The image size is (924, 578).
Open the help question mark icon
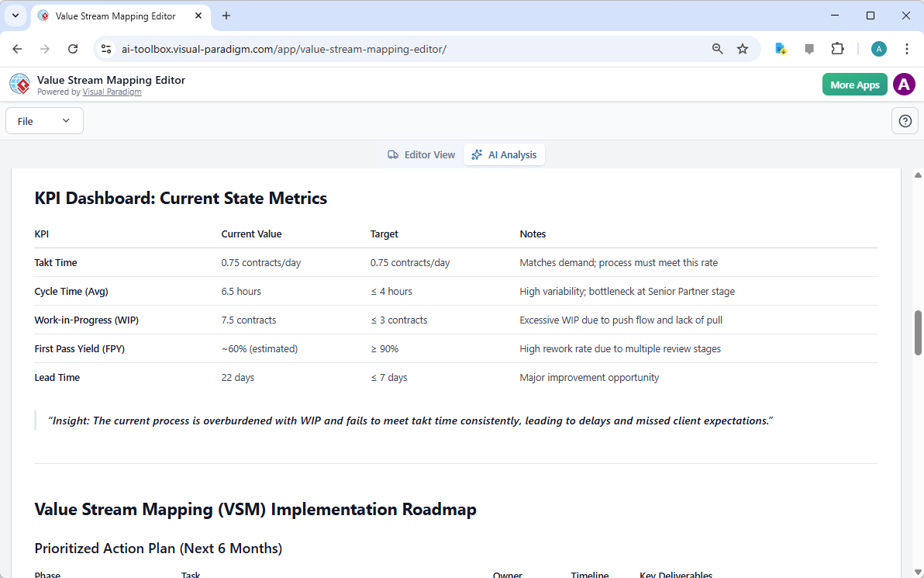click(905, 120)
